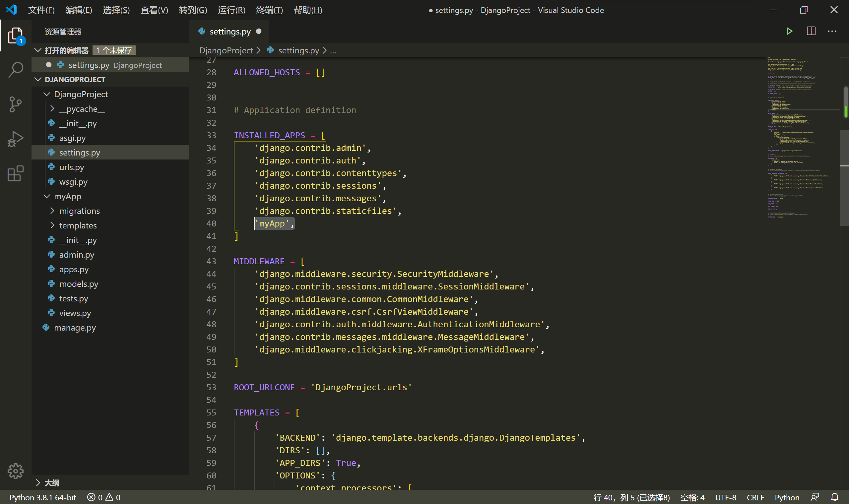This screenshot has width=849, height=504.
Task: Select Python 3.8.1 64-bit interpreter
Action: [x=43, y=497]
